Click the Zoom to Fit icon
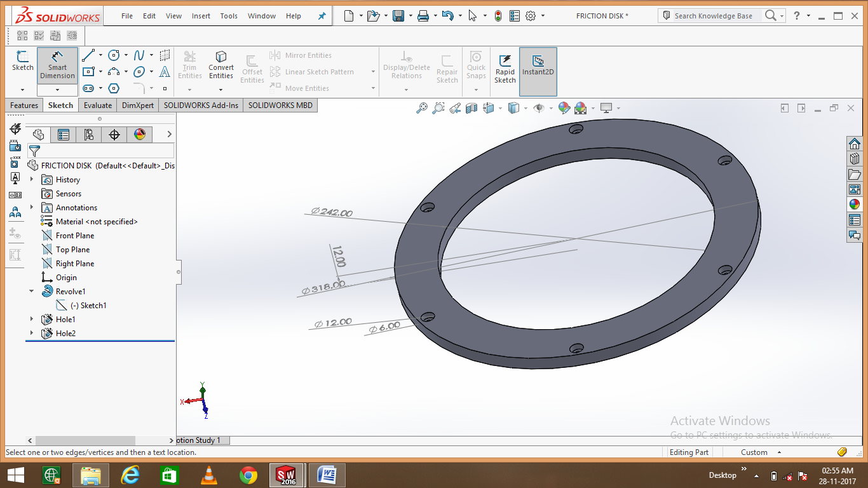Image resolution: width=868 pixels, height=488 pixels. (423, 108)
